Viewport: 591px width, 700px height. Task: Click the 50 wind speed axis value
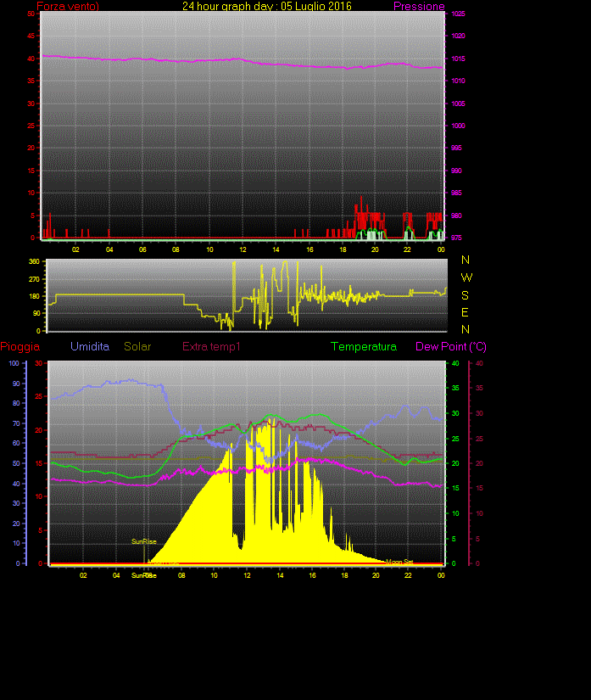31,14
